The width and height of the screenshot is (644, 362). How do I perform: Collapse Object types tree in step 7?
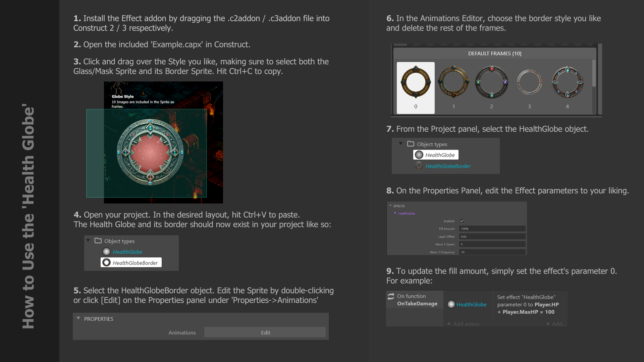point(400,143)
